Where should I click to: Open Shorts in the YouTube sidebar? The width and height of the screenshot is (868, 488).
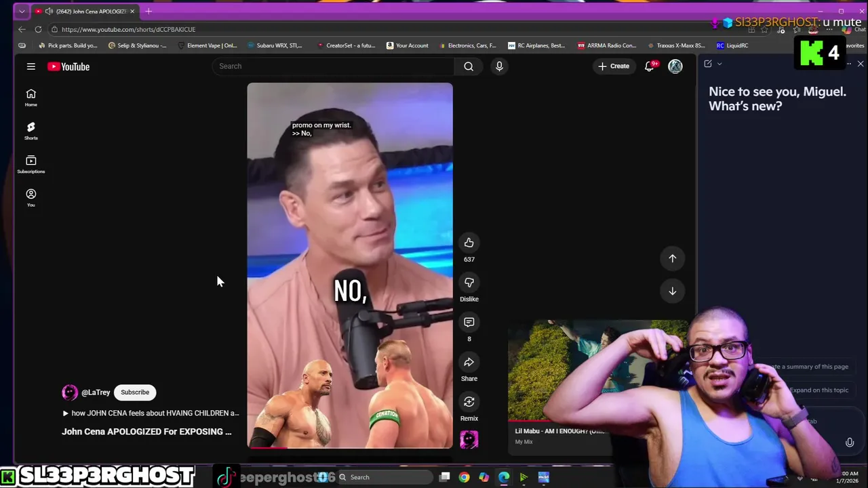coord(31,131)
